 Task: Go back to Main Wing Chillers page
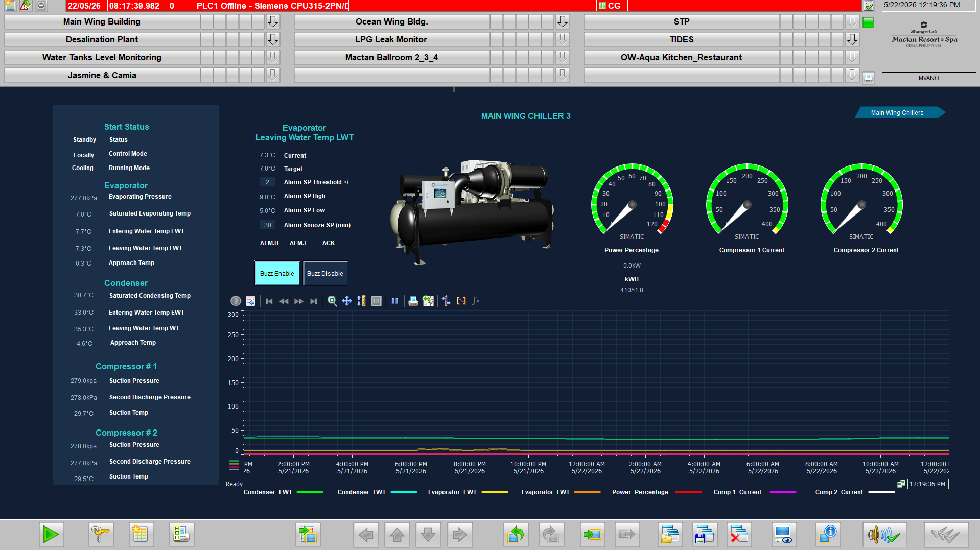point(899,113)
